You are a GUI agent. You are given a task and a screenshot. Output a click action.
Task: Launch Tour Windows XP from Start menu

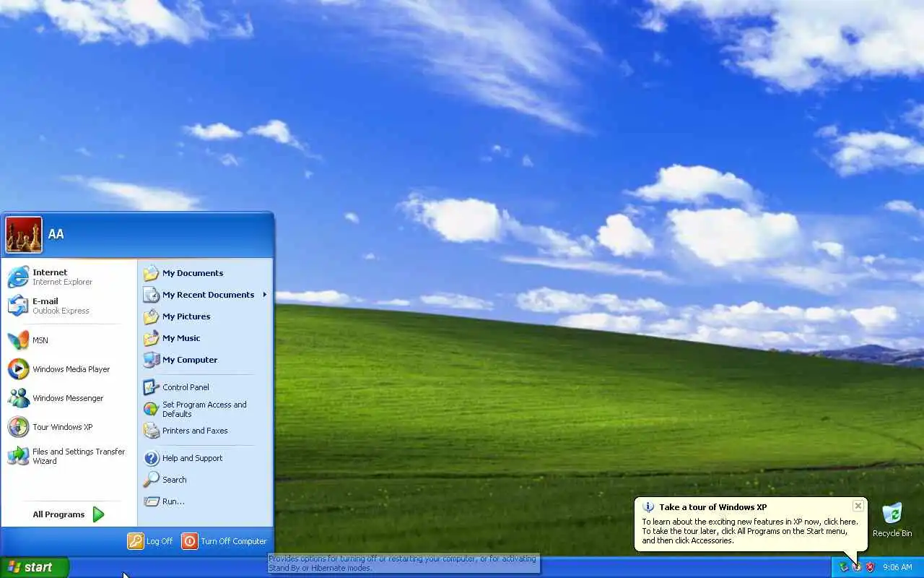[69, 427]
